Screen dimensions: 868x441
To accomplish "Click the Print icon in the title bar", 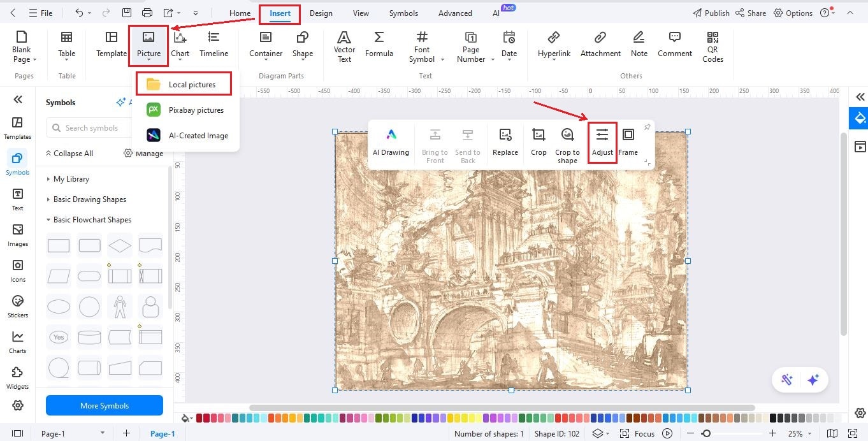I will [x=147, y=13].
